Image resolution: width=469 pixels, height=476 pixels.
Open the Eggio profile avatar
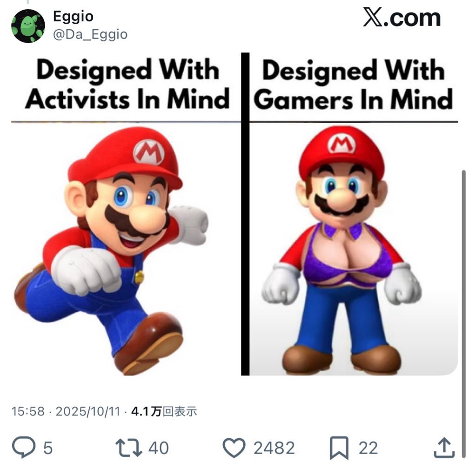[x=28, y=26]
